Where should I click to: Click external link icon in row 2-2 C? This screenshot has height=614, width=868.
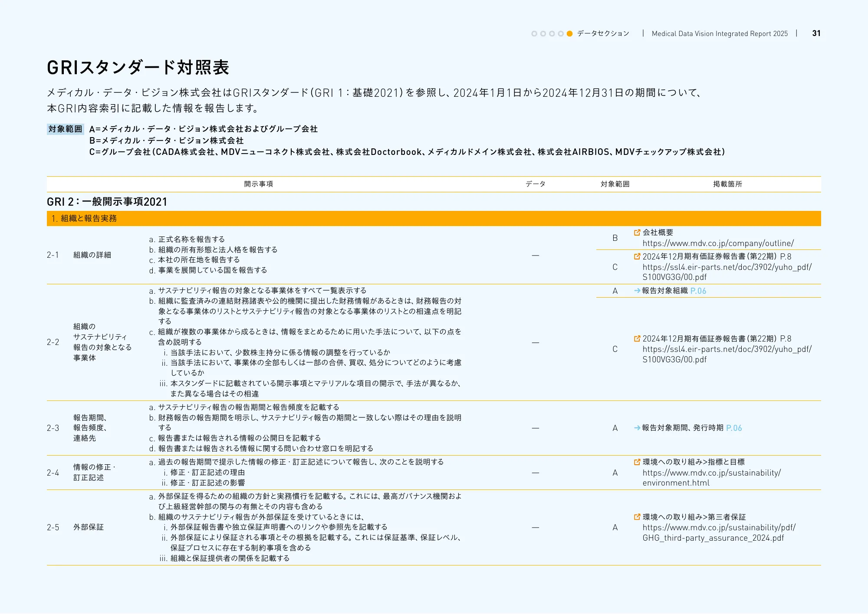click(637, 338)
